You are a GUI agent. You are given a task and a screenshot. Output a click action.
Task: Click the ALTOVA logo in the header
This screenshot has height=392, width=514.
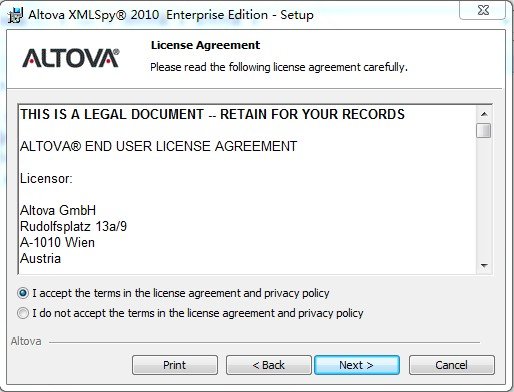[x=71, y=58]
